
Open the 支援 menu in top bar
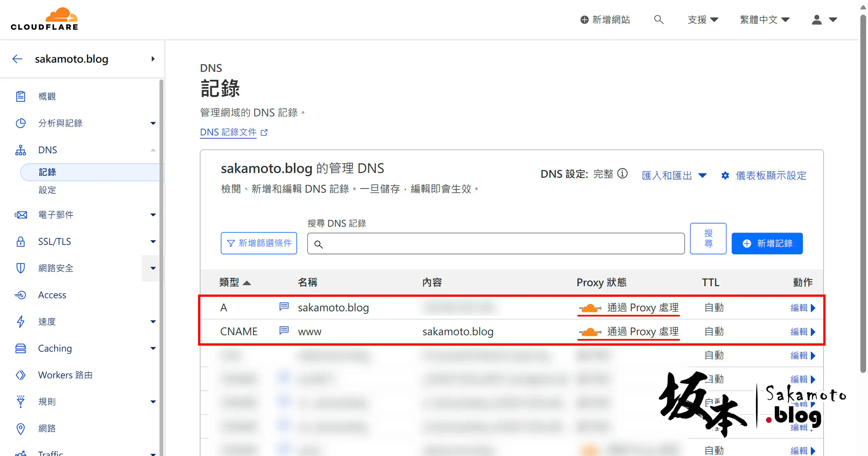703,19
